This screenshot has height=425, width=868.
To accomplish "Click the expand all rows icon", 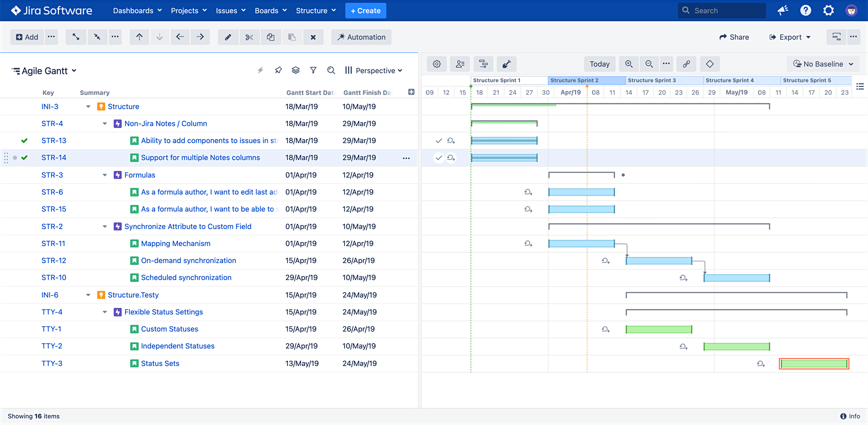I will click(x=76, y=37).
